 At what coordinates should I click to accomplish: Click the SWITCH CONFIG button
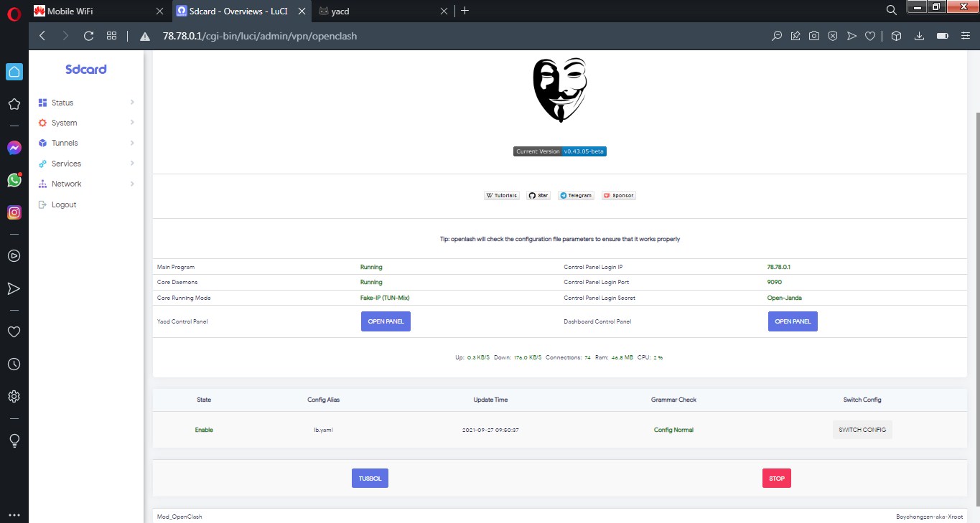(x=862, y=430)
